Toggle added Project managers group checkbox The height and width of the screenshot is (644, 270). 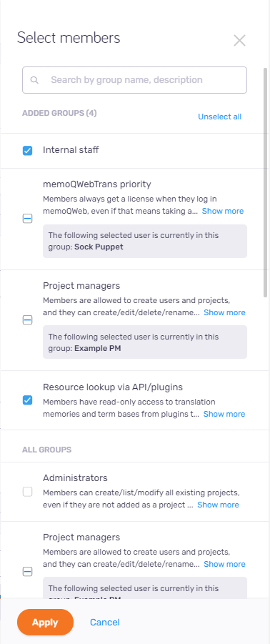[x=27, y=319]
